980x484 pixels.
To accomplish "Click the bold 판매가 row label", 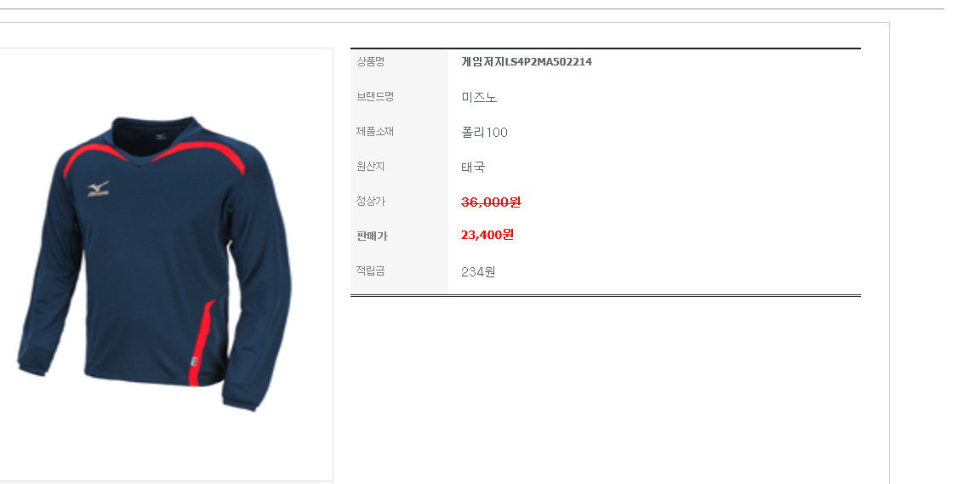I will 372,236.
